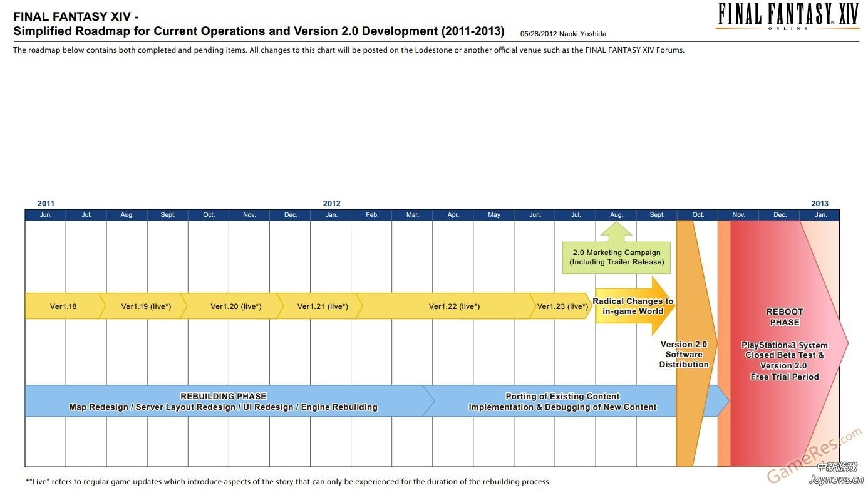Click the 2012 year label
This screenshot has height=490, width=868.
tap(331, 204)
